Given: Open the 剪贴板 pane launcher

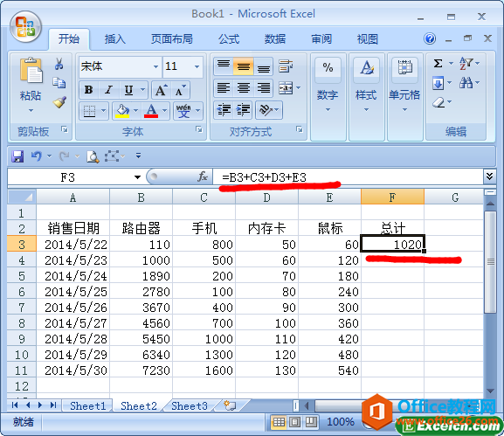Looking at the screenshot, I should tap(65, 129).
